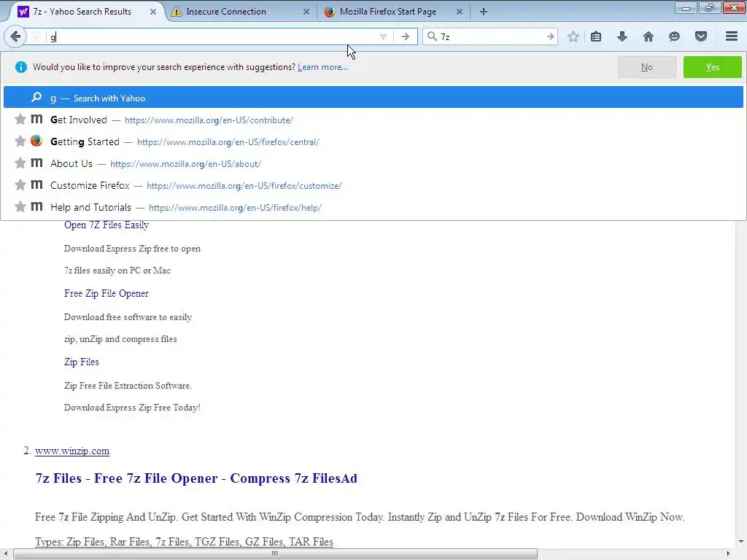Open the 'Zip Files' link
Viewport: 747px width, 560px height.
[x=82, y=362]
